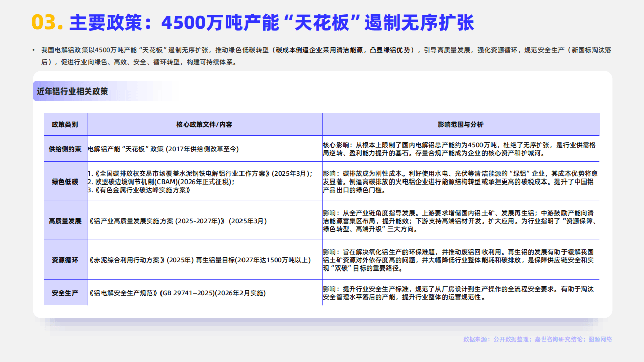Select the 绿色低碳 row label
Screen dimensions: 644x362
tap(65, 182)
